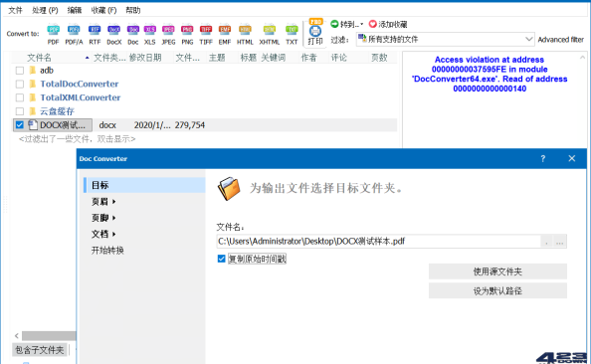This screenshot has height=364, width=591.
Task: Open the 转到 go-to dropdown
Action: 347,24
